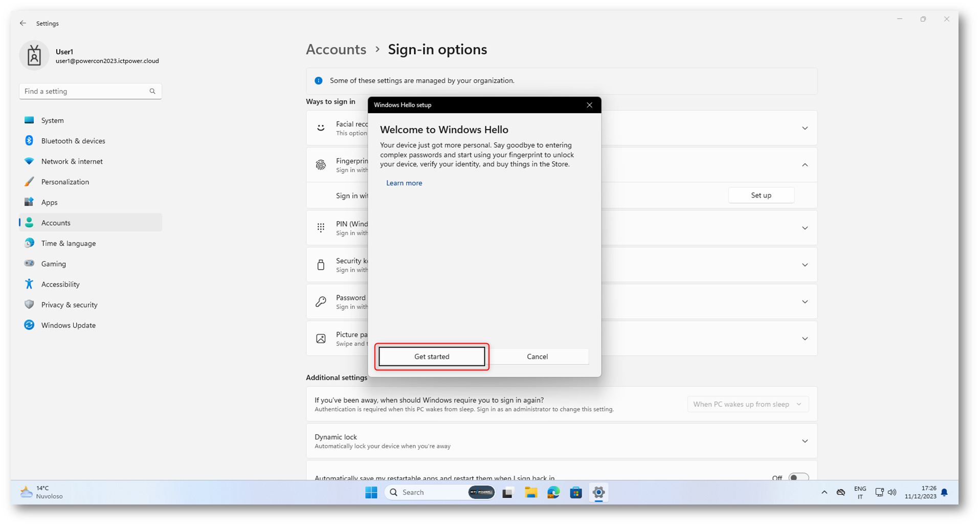Open Privacy & security settings
Screen dimensions: 980x526
click(91, 304)
